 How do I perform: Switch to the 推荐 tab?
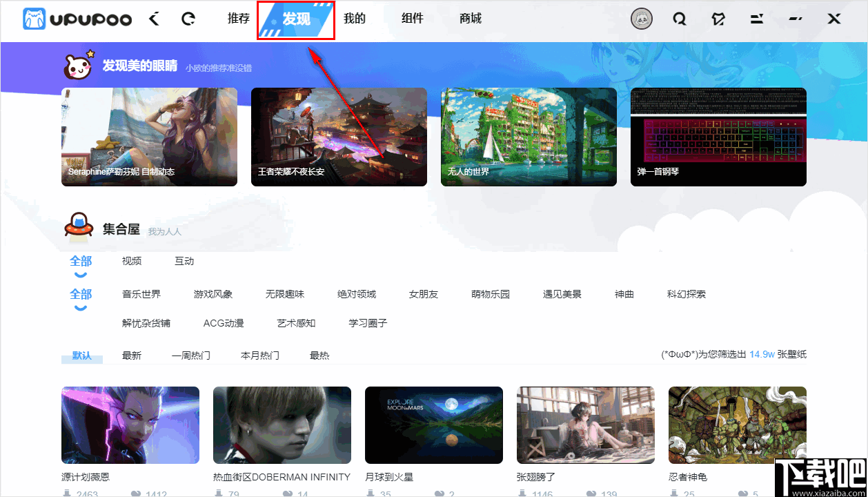239,19
